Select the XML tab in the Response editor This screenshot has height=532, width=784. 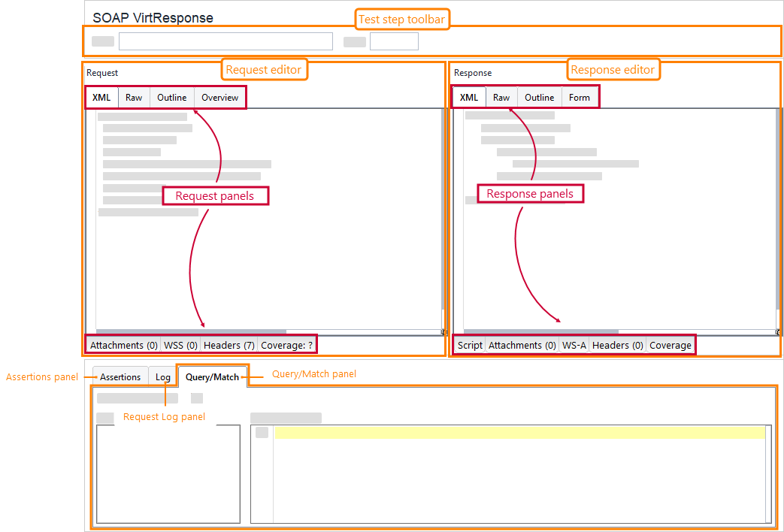468,97
